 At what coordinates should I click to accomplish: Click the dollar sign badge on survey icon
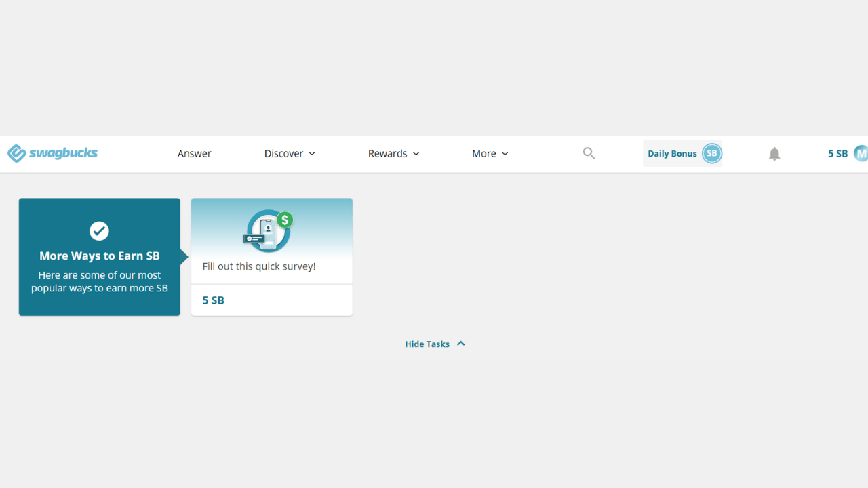pyautogui.click(x=284, y=219)
